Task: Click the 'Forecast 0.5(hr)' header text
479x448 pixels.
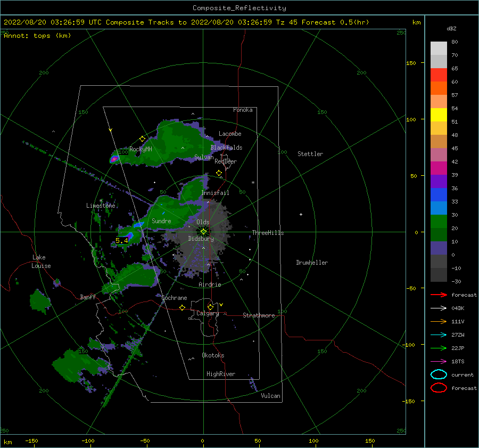Action: coord(335,22)
